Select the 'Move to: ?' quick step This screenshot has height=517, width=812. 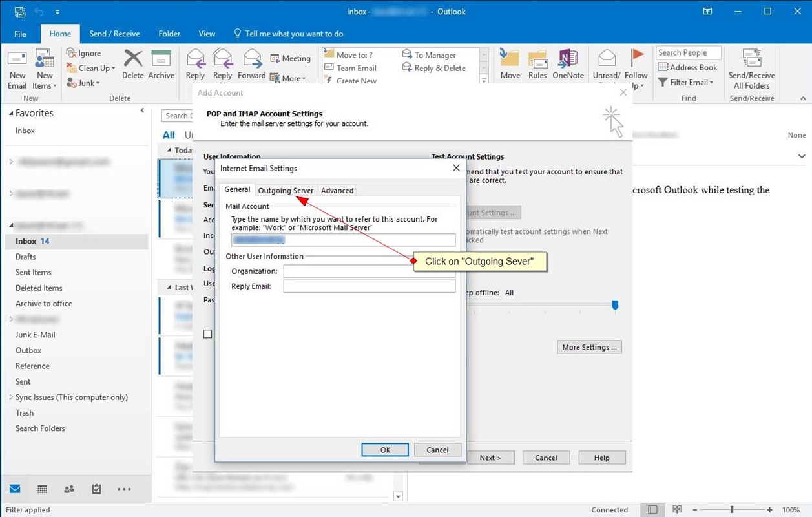coord(348,55)
